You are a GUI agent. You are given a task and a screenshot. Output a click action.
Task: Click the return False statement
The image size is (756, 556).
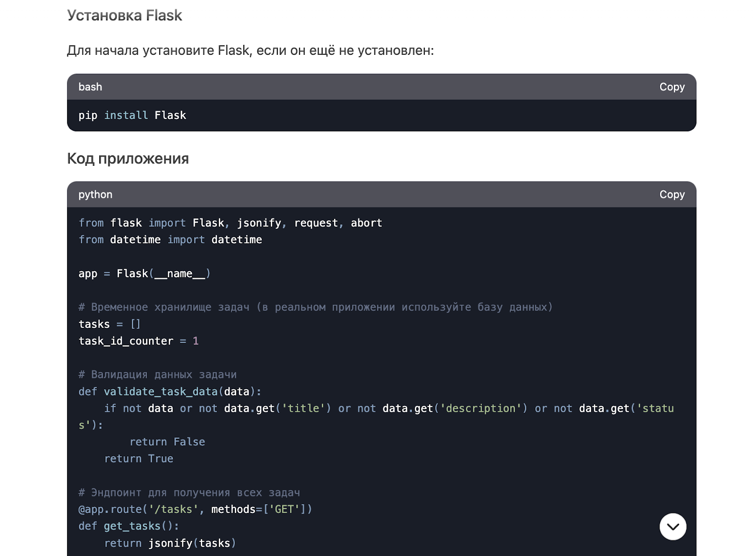point(167,442)
